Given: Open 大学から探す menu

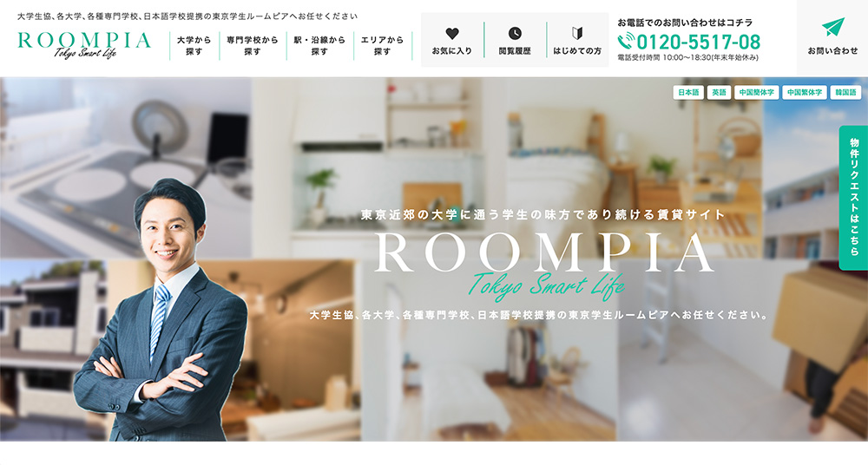Looking at the screenshot, I should point(194,45).
